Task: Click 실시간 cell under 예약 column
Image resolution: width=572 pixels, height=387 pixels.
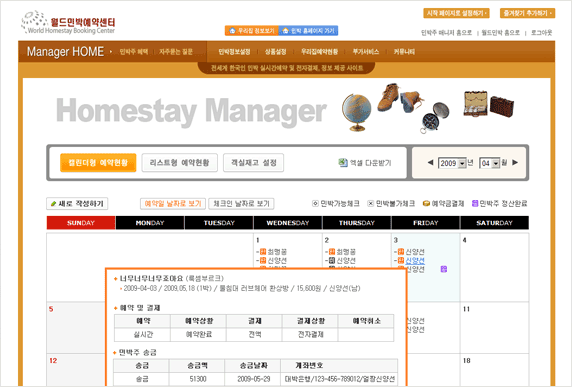Action: [143, 334]
